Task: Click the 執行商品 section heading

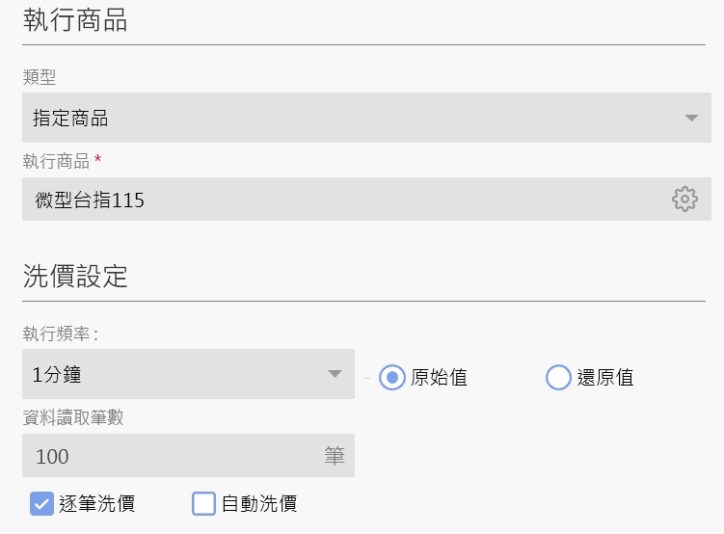Action: pyautogui.click(x=75, y=21)
